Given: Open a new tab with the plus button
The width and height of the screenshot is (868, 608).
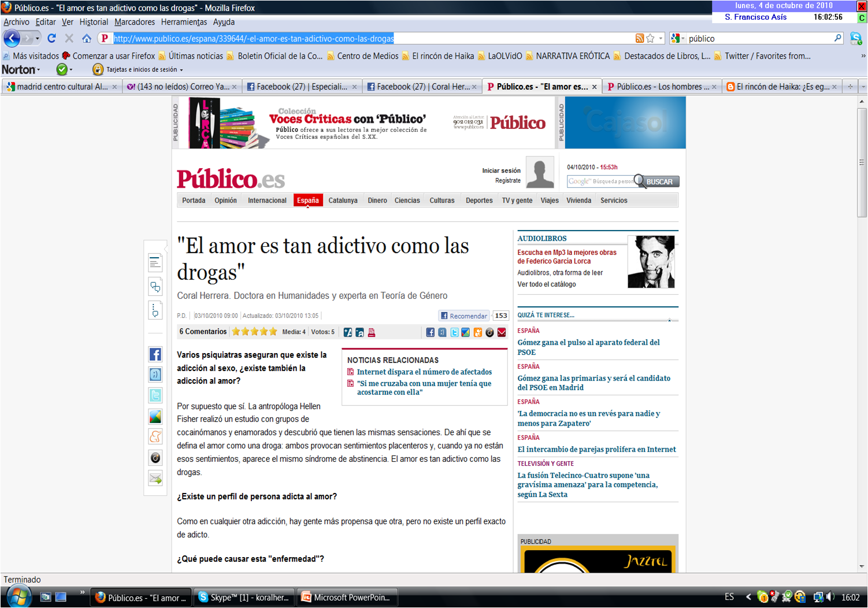Looking at the screenshot, I should tap(850, 87).
